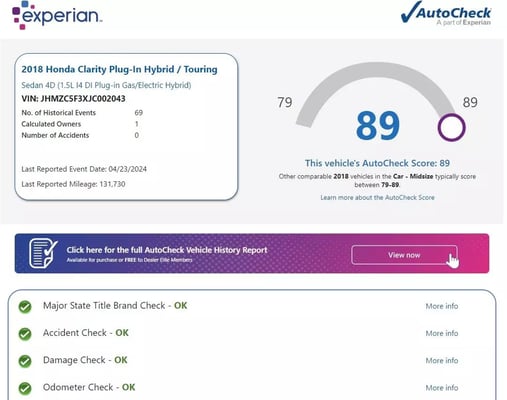Open More info for Damage Check
The height and width of the screenshot is (400, 507).
pyautogui.click(x=442, y=361)
